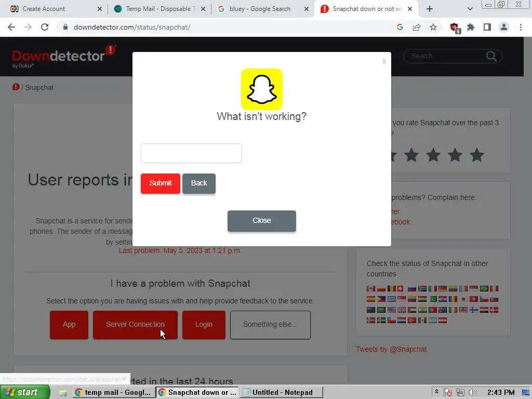
Task: Click the red breadcrumb home icon
Action: (16, 87)
